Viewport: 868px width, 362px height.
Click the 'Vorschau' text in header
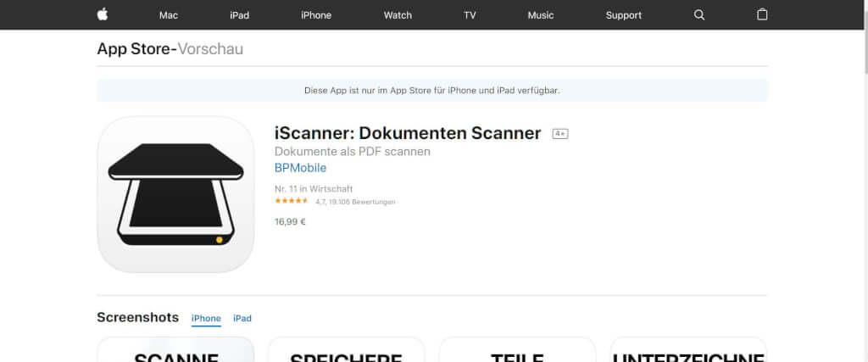tap(210, 49)
